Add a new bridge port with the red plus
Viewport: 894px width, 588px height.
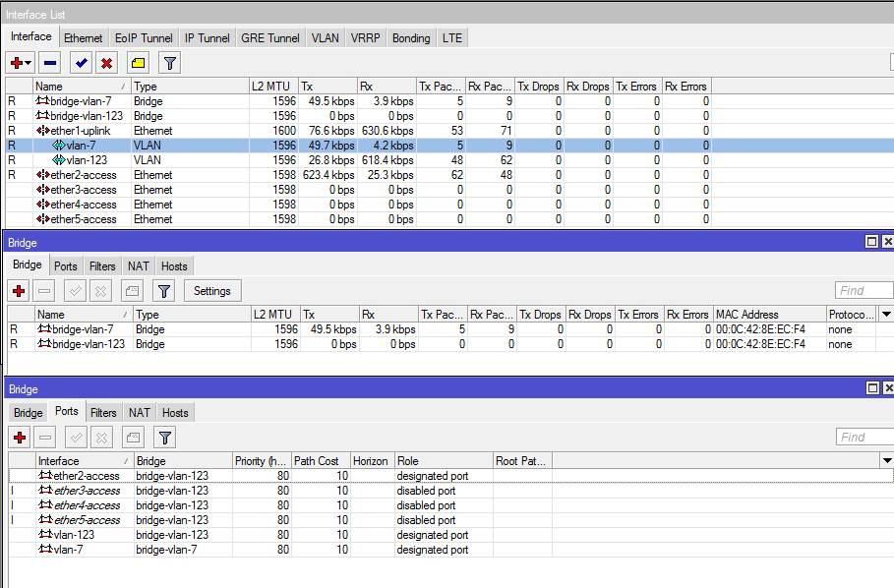19,438
